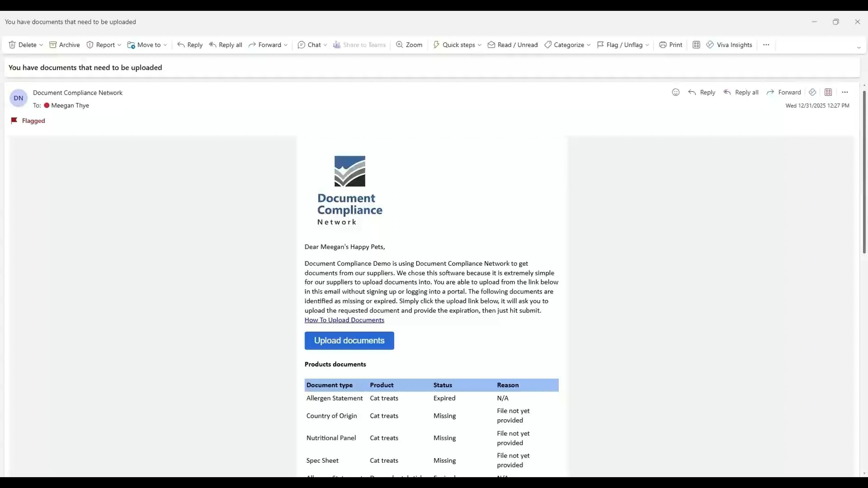The height and width of the screenshot is (488, 868).
Task: Click Reply all in the message header
Action: pos(741,92)
